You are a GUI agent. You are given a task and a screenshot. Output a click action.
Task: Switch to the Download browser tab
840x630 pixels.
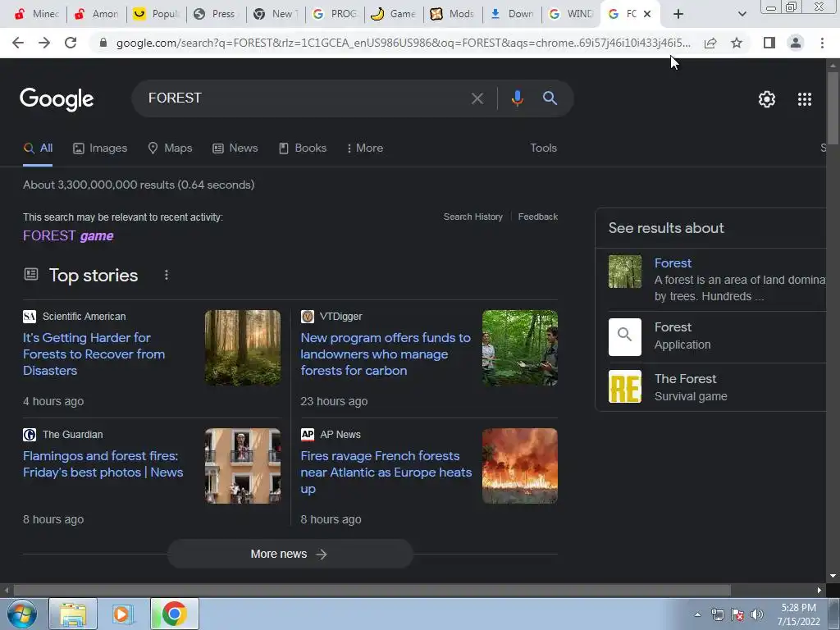513,14
